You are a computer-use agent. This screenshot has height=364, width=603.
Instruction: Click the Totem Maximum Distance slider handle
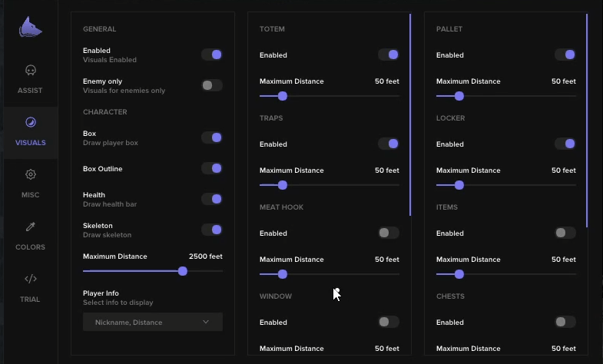click(283, 96)
